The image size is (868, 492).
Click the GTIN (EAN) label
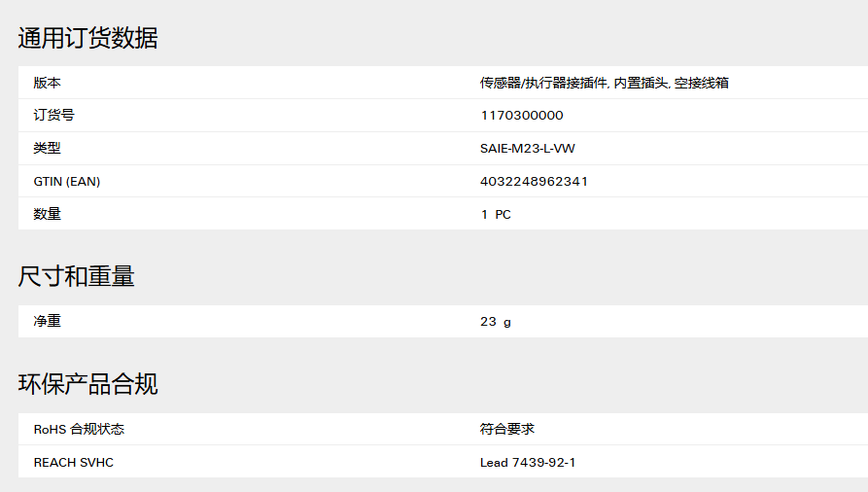click(x=67, y=181)
